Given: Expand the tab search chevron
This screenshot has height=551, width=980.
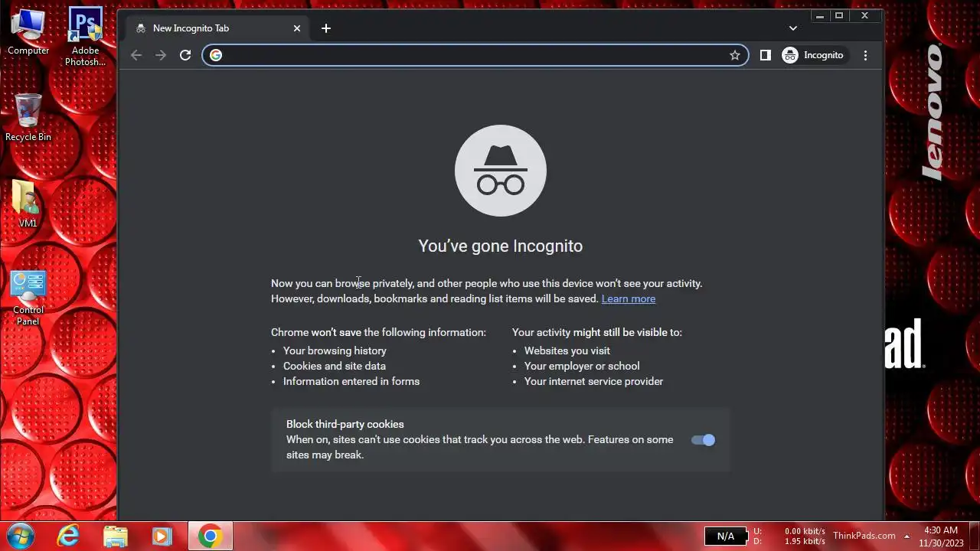Looking at the screenshot, I should (x=793, y=28).
